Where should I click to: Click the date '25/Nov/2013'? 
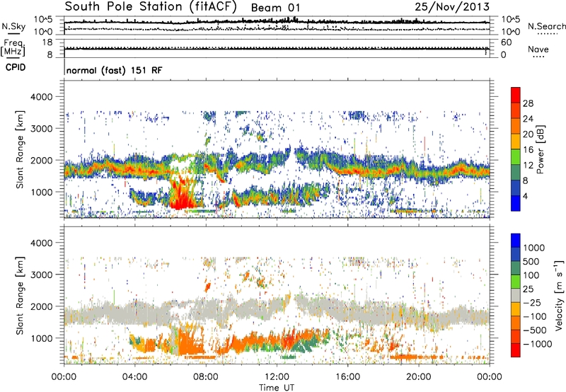coord(452,7)
